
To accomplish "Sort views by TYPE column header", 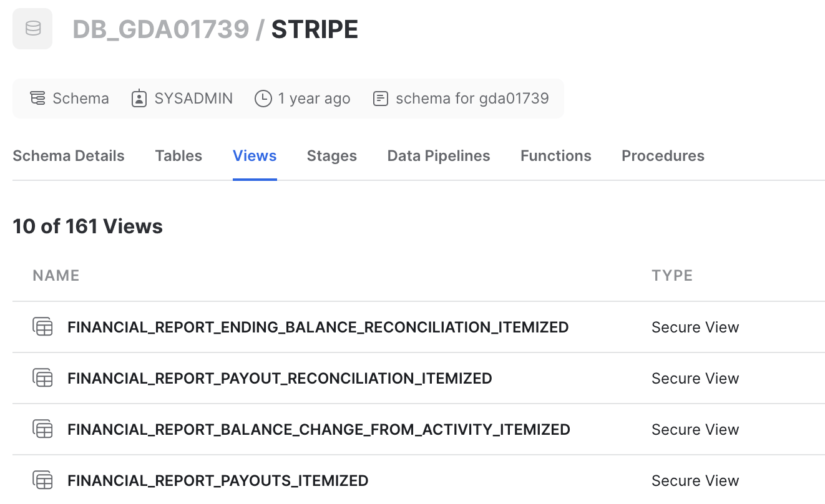I will [x=672, y=276].
